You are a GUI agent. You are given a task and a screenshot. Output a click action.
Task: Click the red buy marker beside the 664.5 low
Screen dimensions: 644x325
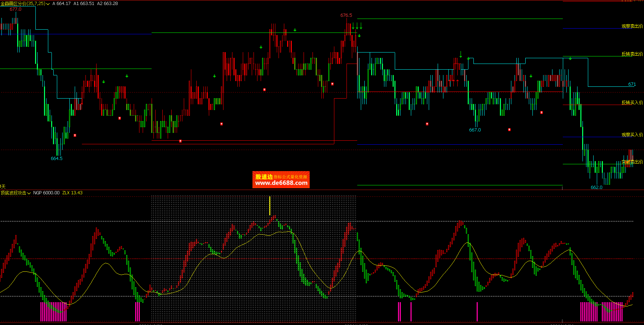(75, 135)
